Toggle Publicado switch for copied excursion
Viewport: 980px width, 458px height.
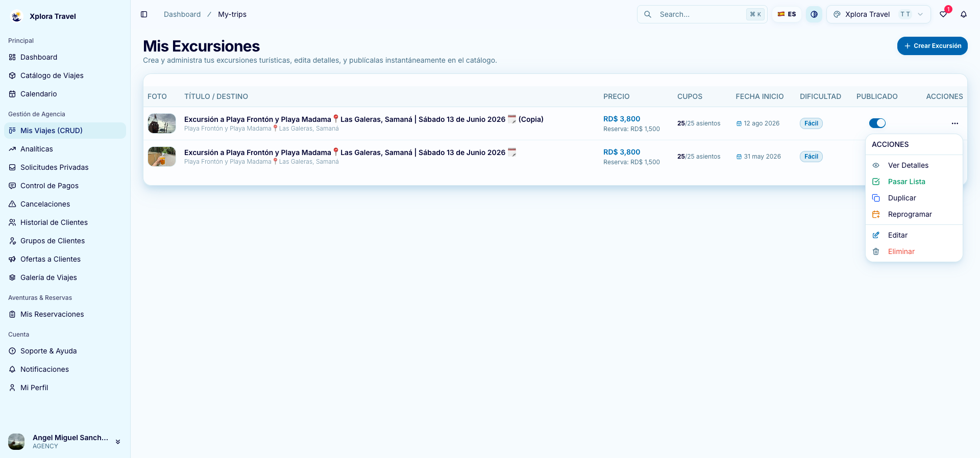point(877,123)
